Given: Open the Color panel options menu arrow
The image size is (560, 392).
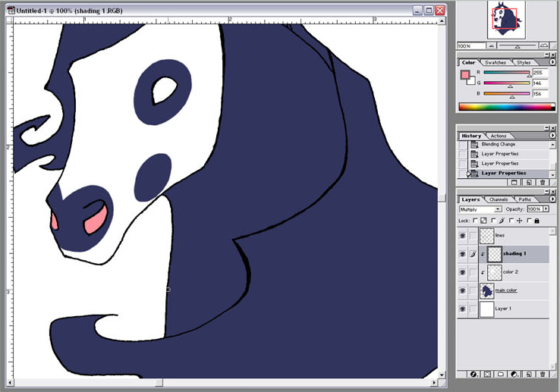Looking at the screenshot, I should 552,62.
